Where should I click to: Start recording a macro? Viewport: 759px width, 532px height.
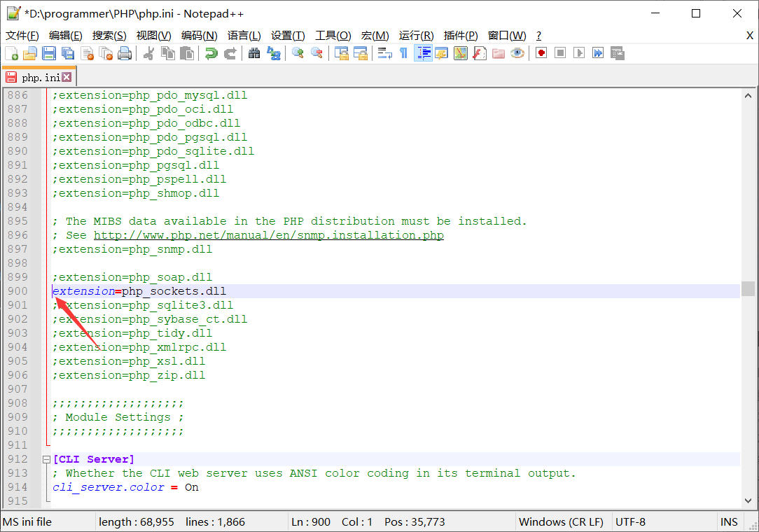tap(541, 53)
